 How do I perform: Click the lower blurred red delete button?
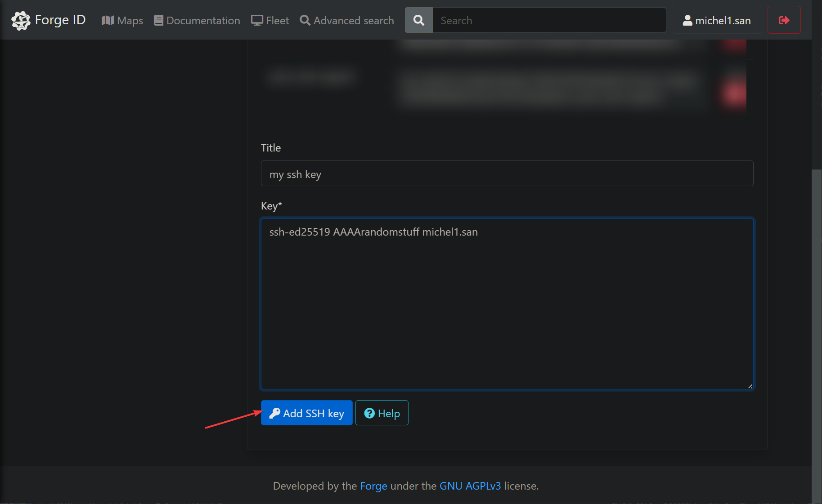[x=733, y=93]
